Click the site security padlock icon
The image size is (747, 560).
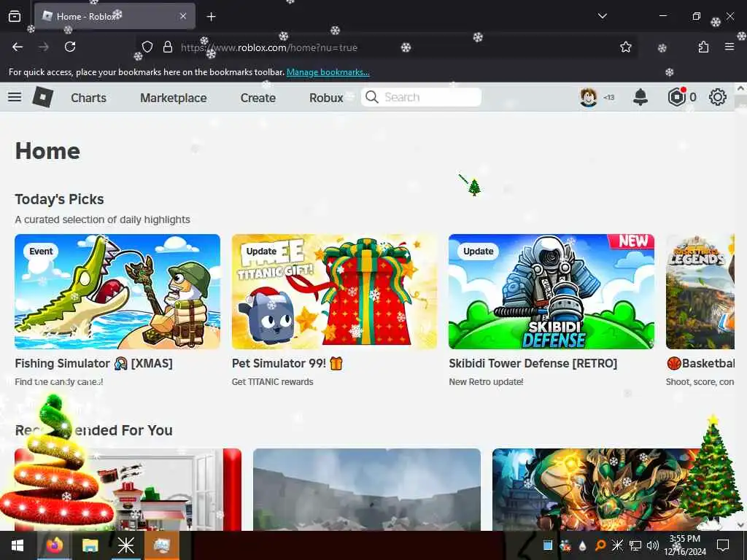click(167, 47)
